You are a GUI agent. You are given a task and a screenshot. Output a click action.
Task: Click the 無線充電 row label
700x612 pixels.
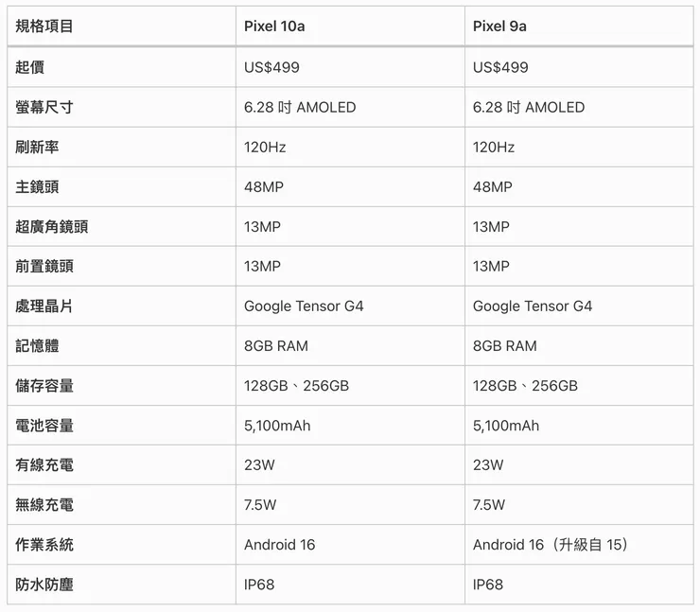tap(44, 504)
